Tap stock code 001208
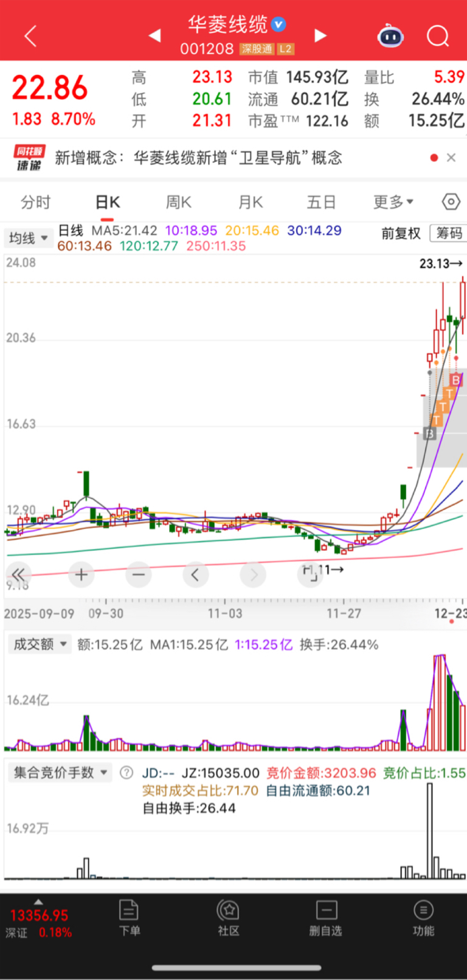This screenshot has width=467, height=980. tap(207, 49)
